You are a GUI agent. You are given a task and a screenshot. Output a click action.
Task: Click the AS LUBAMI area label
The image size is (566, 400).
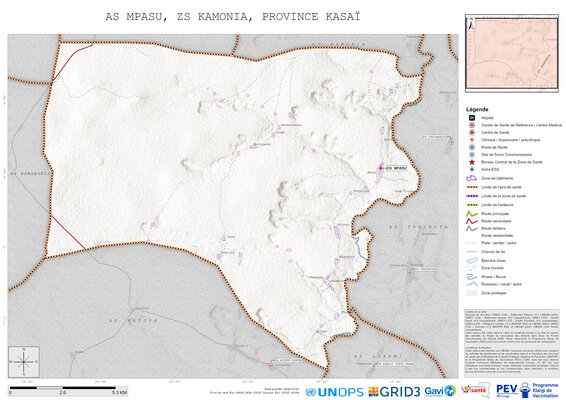[378, 356]
